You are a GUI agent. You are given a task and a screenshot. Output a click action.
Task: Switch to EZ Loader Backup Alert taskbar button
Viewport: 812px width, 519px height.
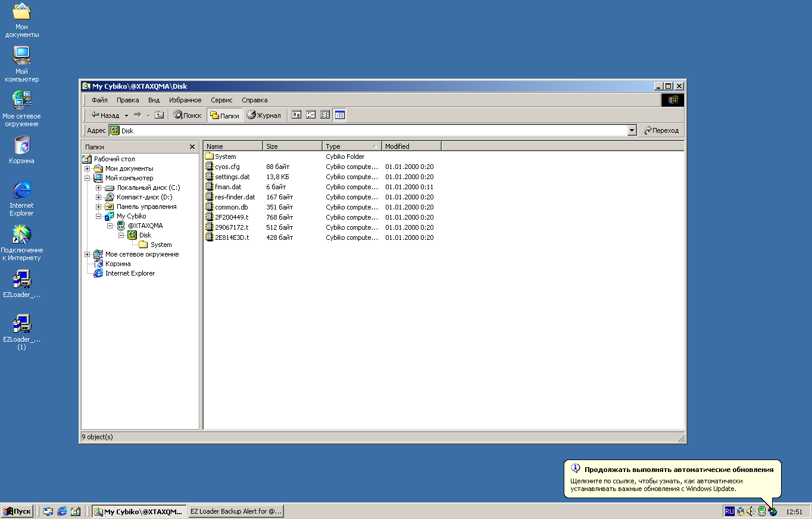pos(236,511)
